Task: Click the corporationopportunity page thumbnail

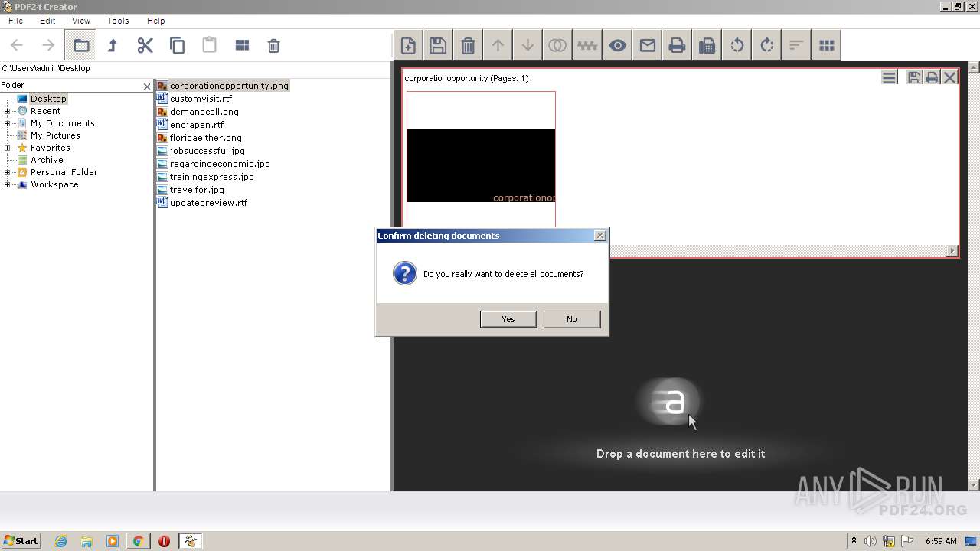Action: pyautogui.click(x=481, y=159)
